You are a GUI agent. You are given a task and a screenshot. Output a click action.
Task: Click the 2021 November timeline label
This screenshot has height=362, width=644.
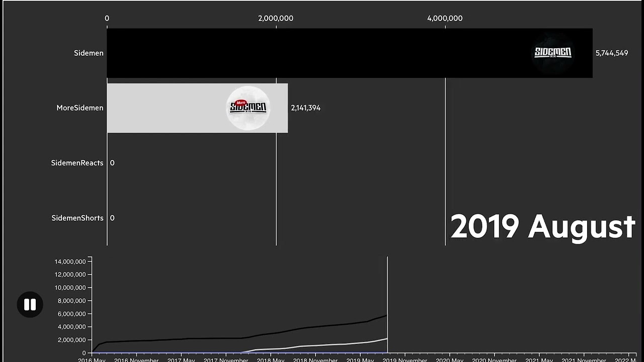pyautogui.click(x=584, y=360)
